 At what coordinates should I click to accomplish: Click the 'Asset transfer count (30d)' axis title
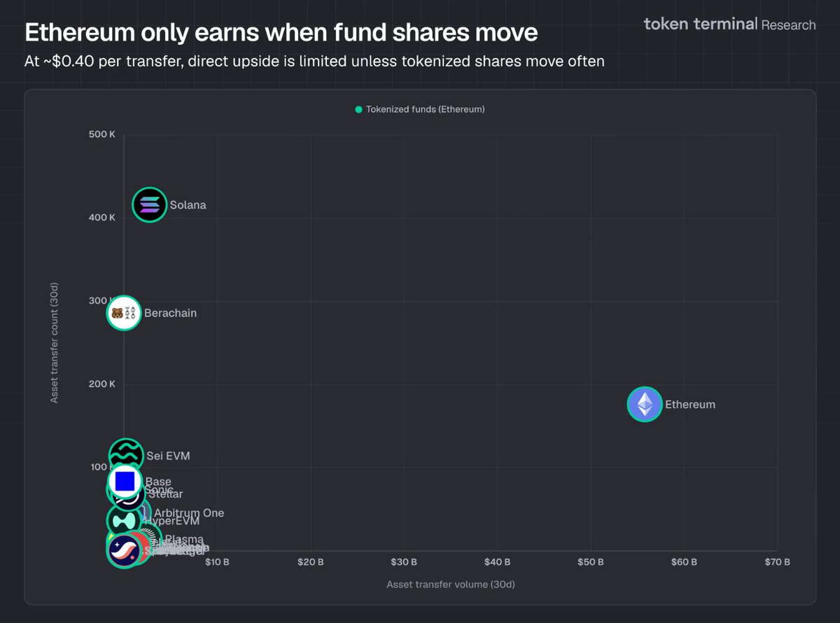(x=54, y=343)
